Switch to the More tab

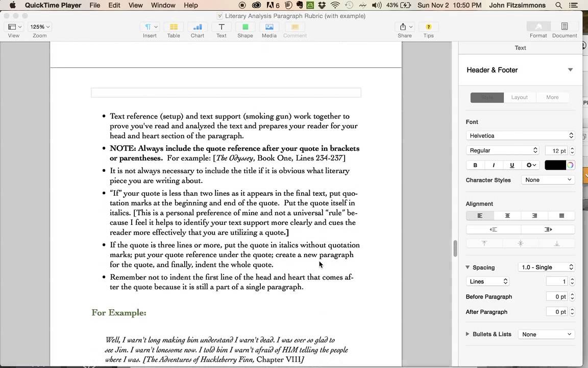pyautogui.click(x=552, y=97)
